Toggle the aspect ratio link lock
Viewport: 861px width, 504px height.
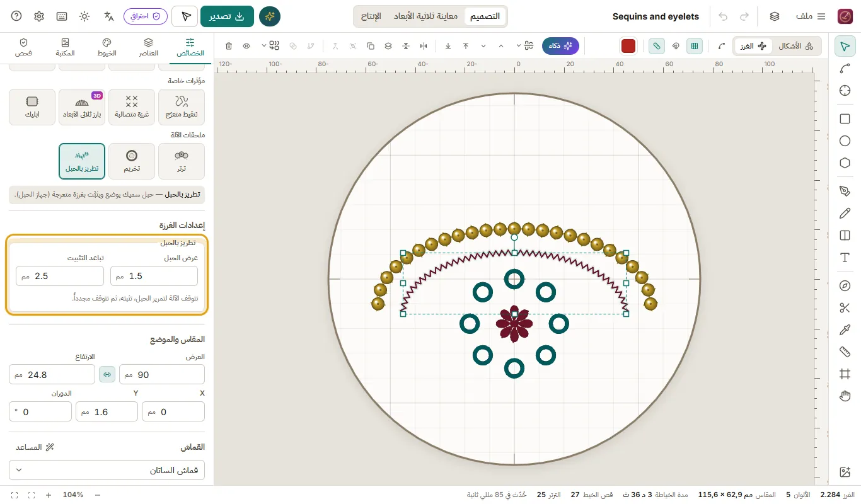tap(107, 374)
